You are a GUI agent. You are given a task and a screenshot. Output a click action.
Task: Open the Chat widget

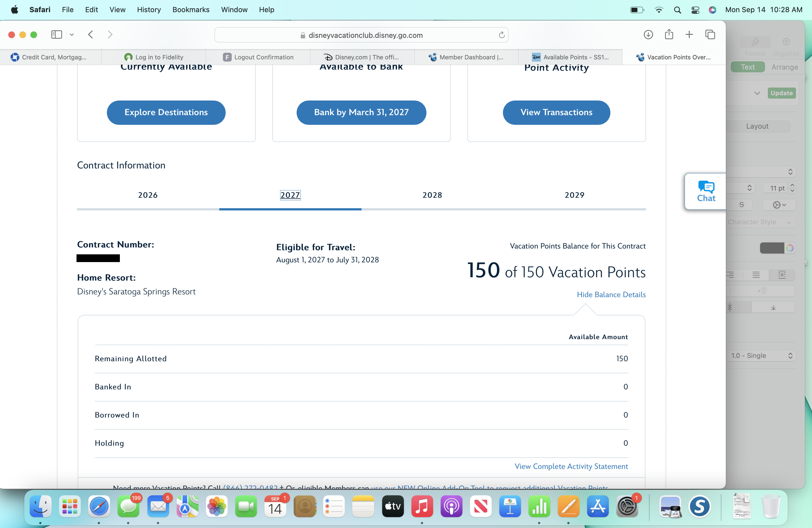click(x=706, y=191)
